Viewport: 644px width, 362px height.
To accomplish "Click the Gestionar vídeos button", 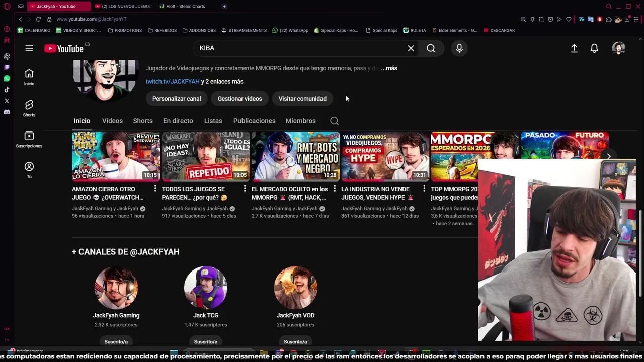I will 239,99.
